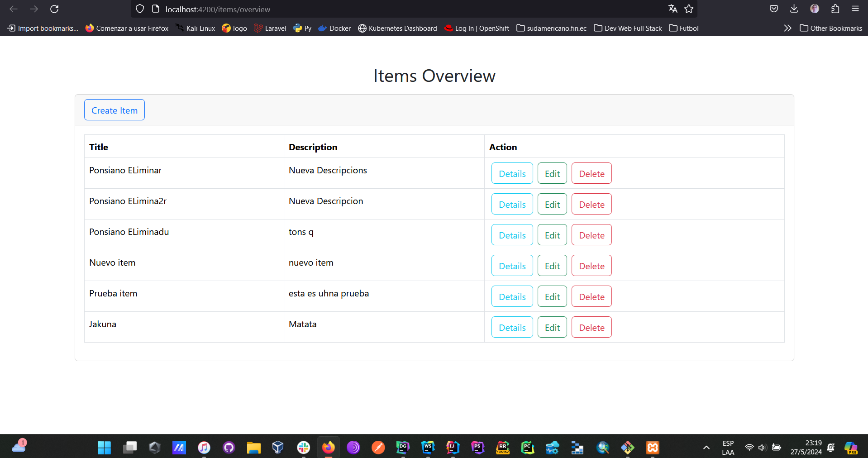
Task: View details for Ponsiano ELiminar
Action: coord(512,173)
